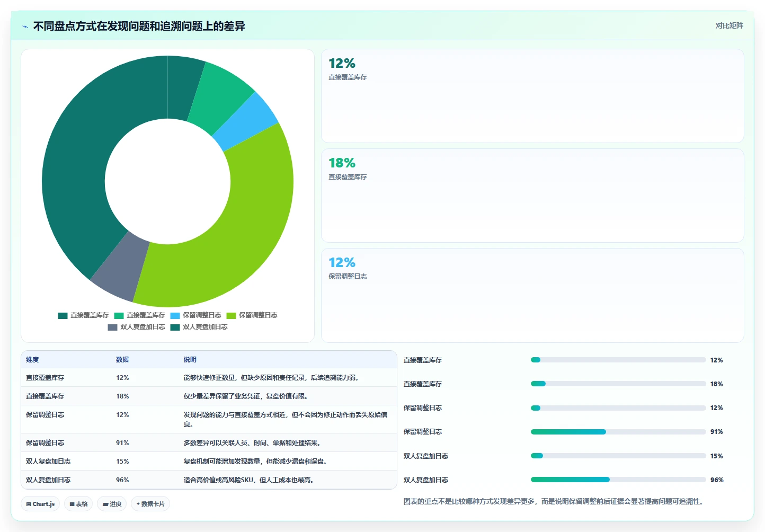Click description '仅少量差异保留了业务凭证，复盘价值有限。'
Image resolution: width=765 pixels, height=532 pixels.
246,396
